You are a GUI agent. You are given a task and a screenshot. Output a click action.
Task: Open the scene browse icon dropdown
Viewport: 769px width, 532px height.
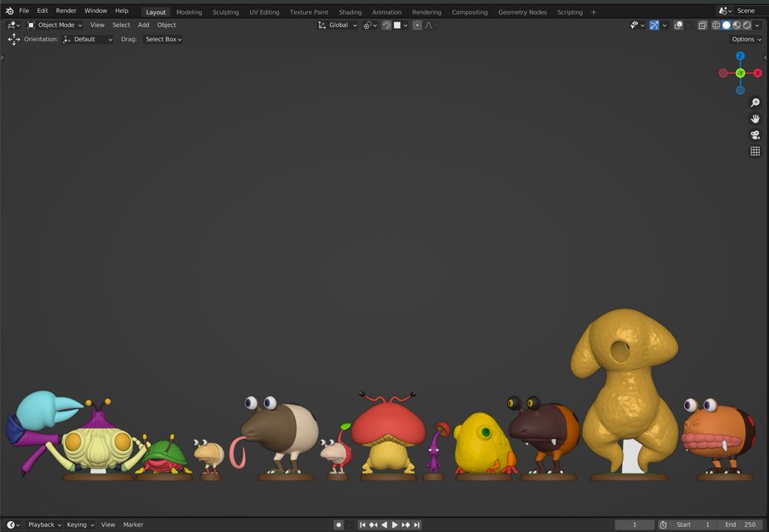tap(725, 11)
